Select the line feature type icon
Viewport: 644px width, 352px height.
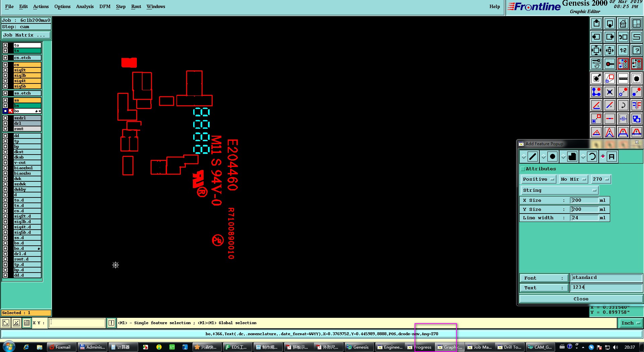click(533, 157)
